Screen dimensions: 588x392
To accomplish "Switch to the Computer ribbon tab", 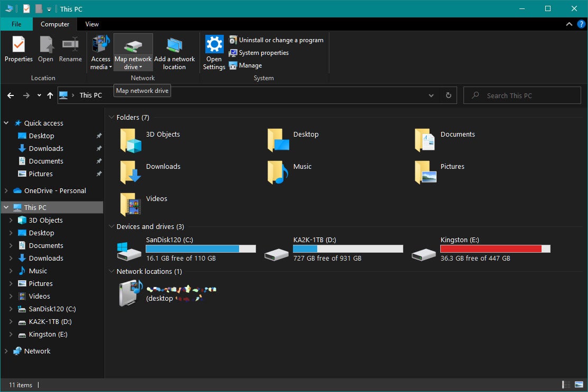I will click(x=55, y=24).
